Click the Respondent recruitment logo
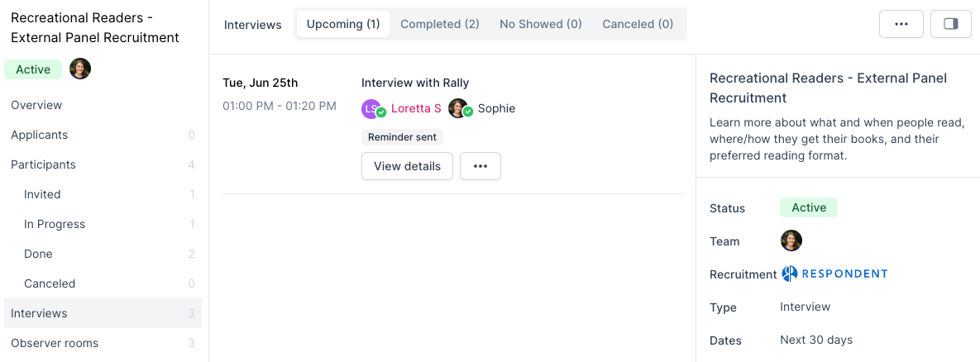This screenshot has width=980, height=362. (834, 274)
